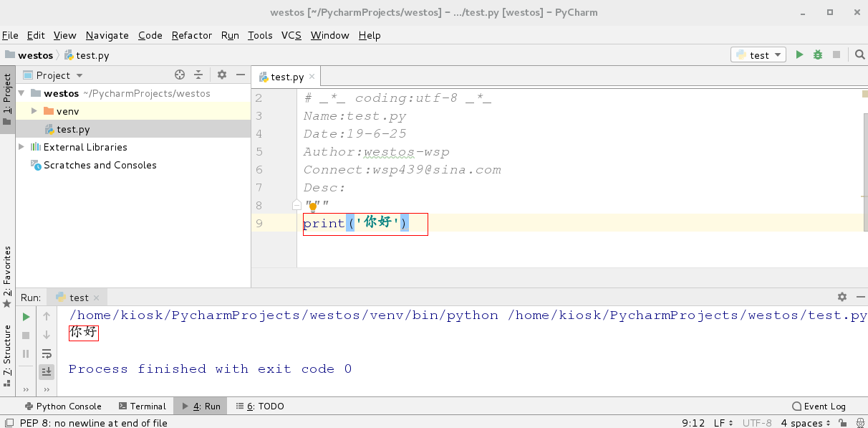Open the File menu
Viewport: 868px width, 428px height.
(x=10, y=35)
